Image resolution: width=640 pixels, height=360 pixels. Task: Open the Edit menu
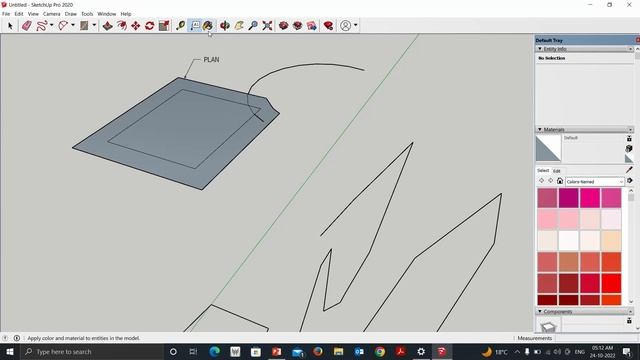click(19, 14)
